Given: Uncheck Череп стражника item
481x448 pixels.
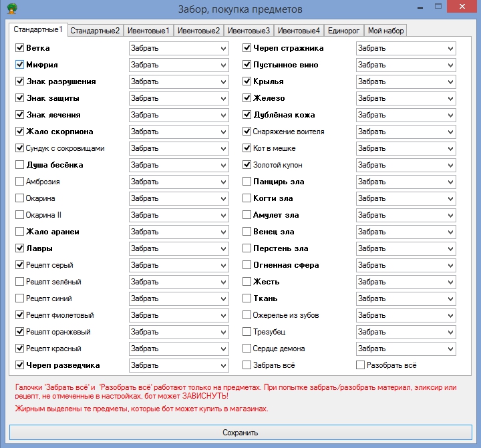Looking at the screenshot, I should [x=247, y=48].
